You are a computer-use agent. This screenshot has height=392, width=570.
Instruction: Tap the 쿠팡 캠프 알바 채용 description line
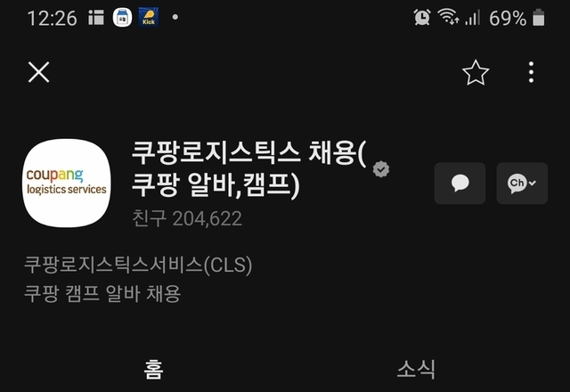102,294
